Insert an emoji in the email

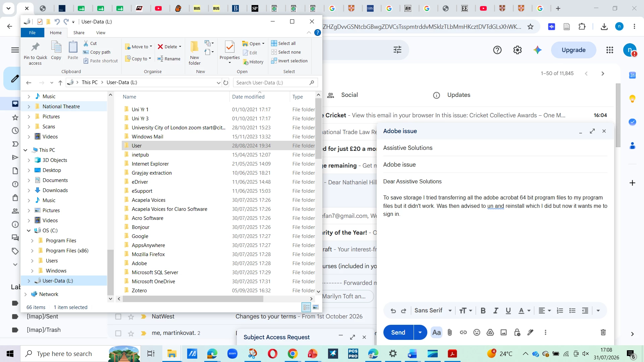[477, 333]
